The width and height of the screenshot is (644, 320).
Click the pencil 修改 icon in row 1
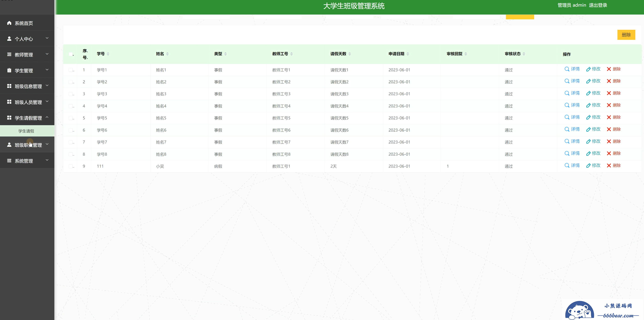(x=588, y=69)
